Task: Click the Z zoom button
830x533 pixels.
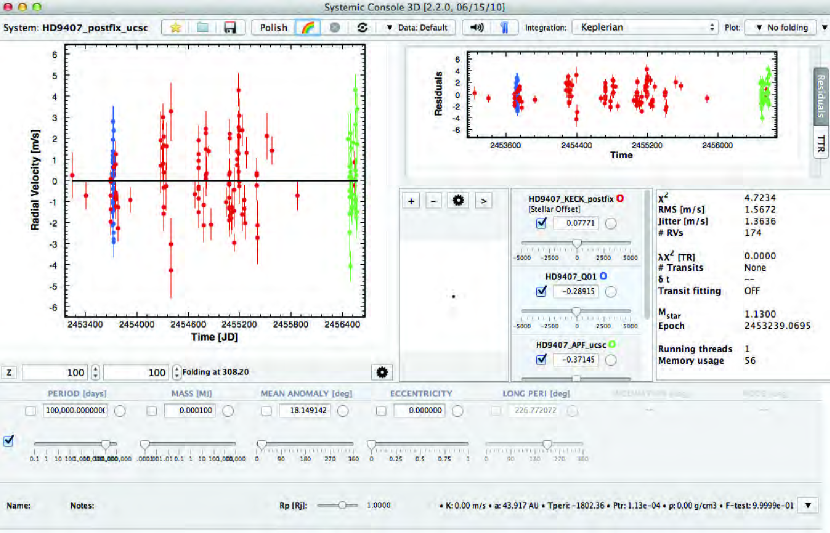Action: [9, 372]
